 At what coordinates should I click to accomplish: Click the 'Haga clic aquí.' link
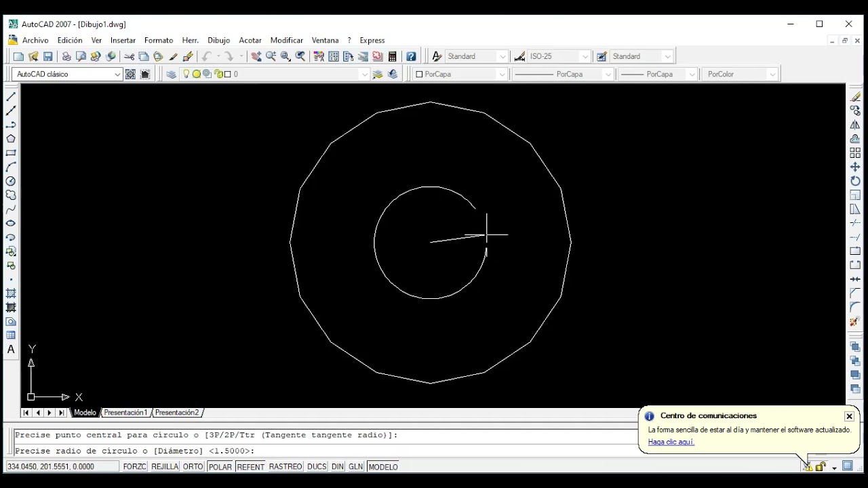click(x=671, y=442)
